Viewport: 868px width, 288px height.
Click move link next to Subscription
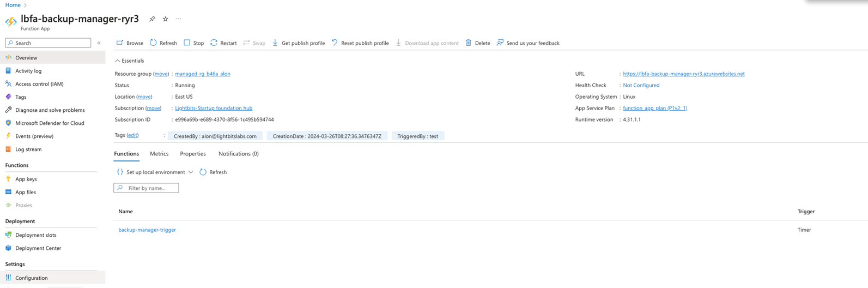tap(154, 108)
